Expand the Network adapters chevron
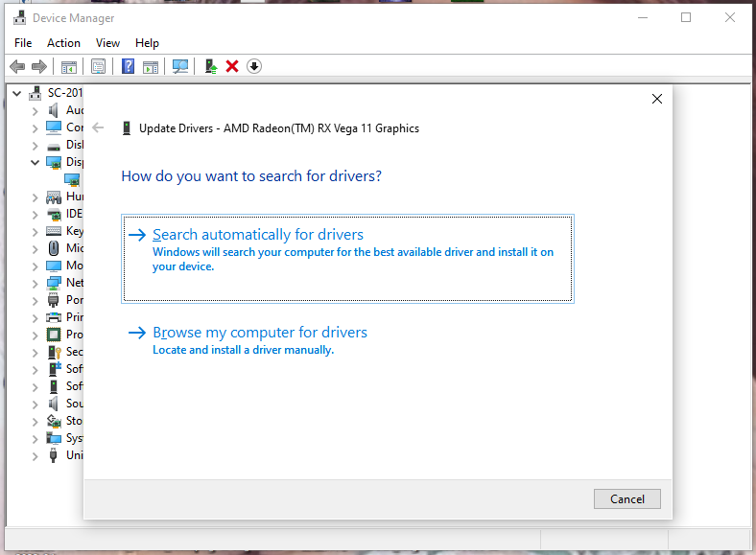The image size is (756, 555). pyautogui.click(x=35, y=284)
